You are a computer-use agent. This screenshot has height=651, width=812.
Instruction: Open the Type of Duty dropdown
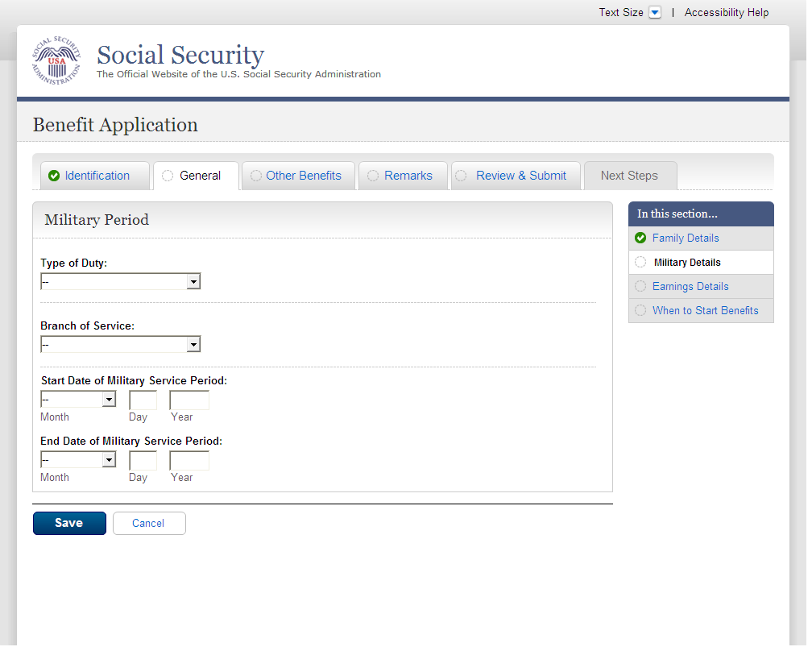[120, 281]
